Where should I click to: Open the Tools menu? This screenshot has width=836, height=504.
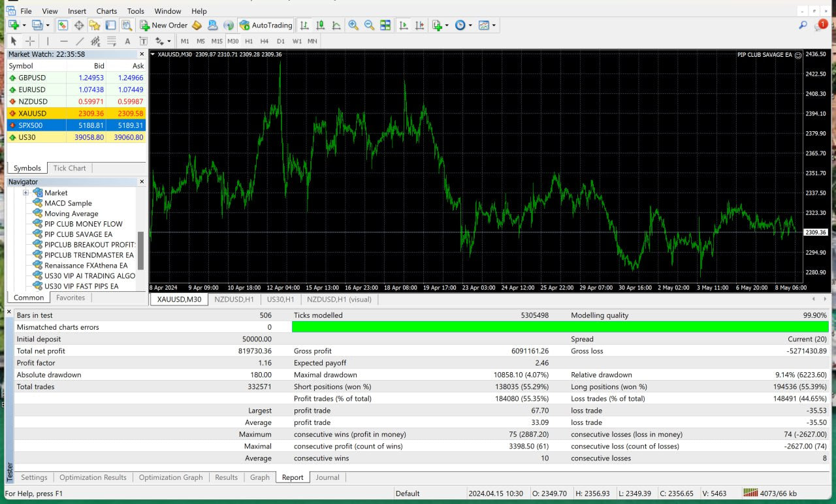click(136, 11)
